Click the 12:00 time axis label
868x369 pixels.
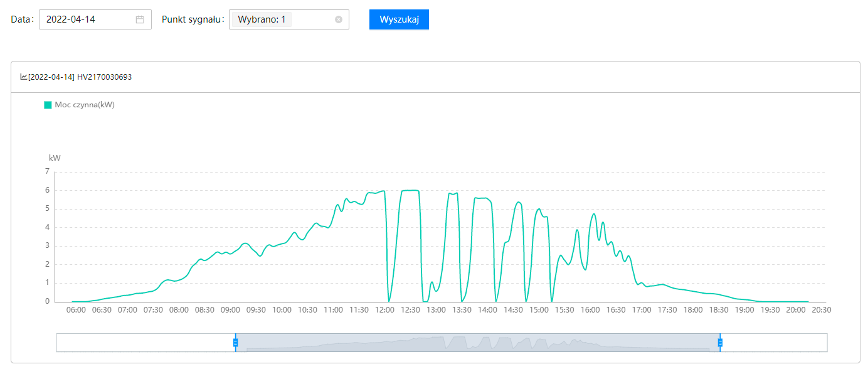click(x=384, y=310)
